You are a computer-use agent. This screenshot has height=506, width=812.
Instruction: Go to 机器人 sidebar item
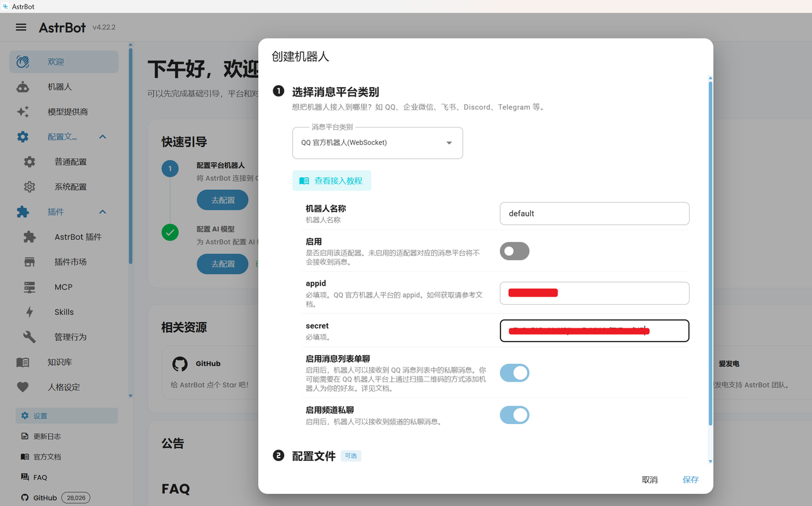(x=64, y=87)
